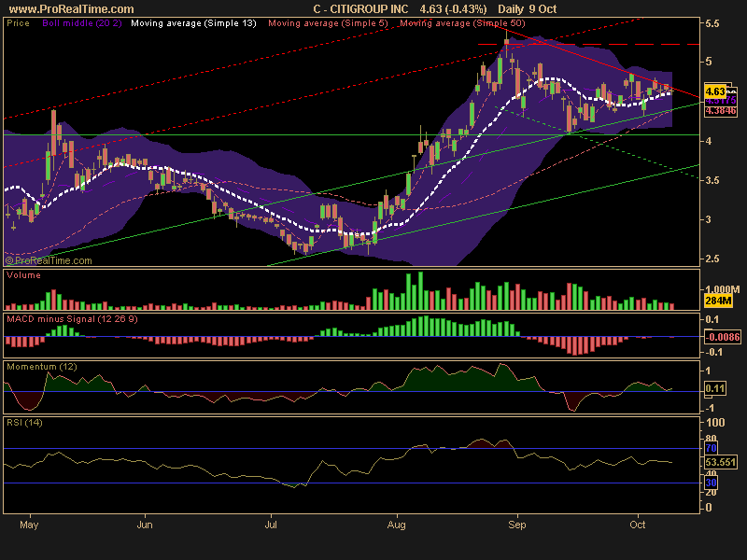Click the 53.551 RSI value tag
This screenshot has width=747, height=560.
[720, 462]
